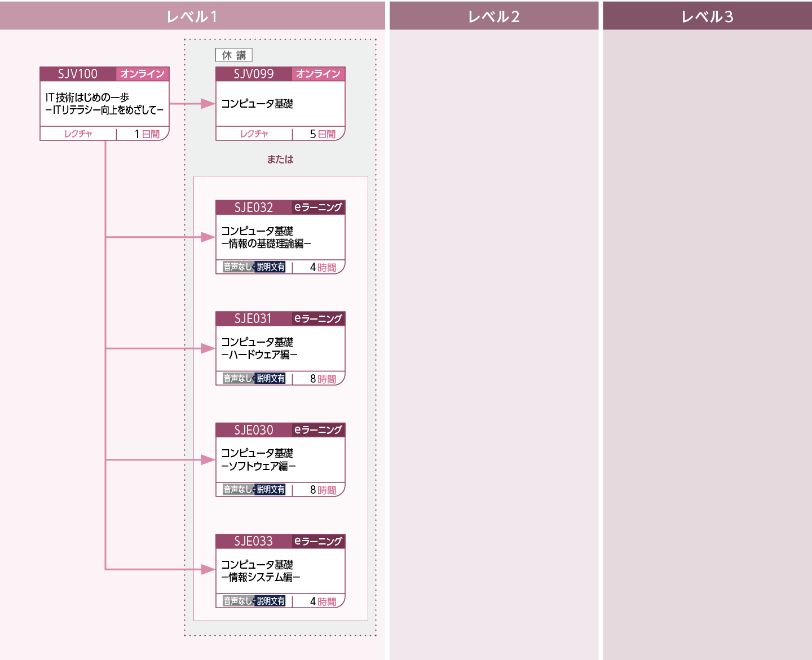812x660 pixels.
Task: Click the または text
Action: (x=280, y=160)
